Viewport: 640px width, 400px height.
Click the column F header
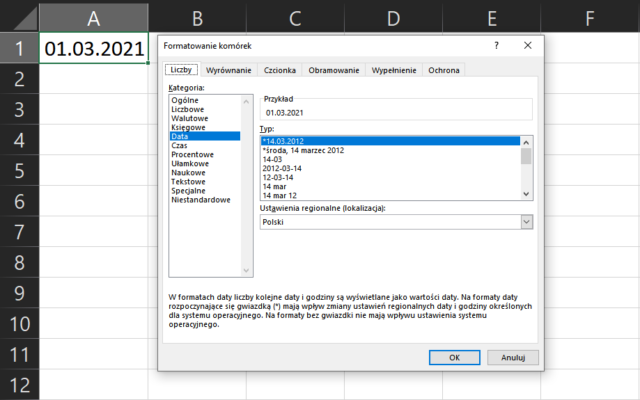[x=590, y=18]
